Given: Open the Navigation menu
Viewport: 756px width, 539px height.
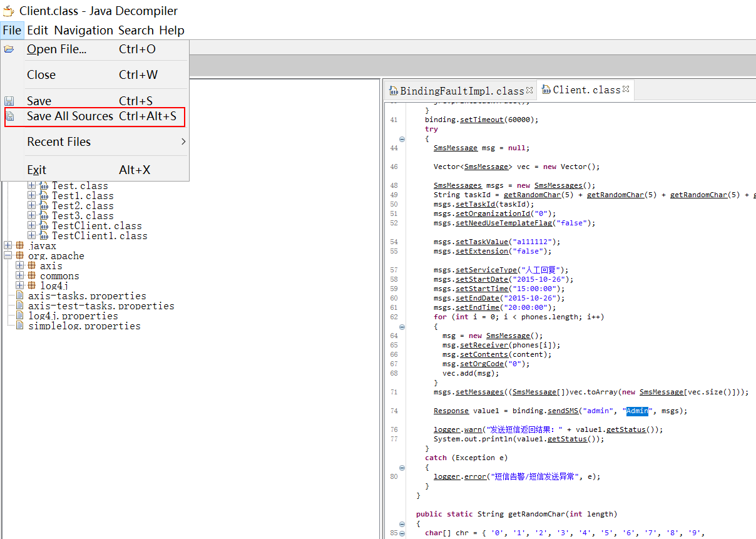Looking at the screenshot, I should [x=83, y=30].
